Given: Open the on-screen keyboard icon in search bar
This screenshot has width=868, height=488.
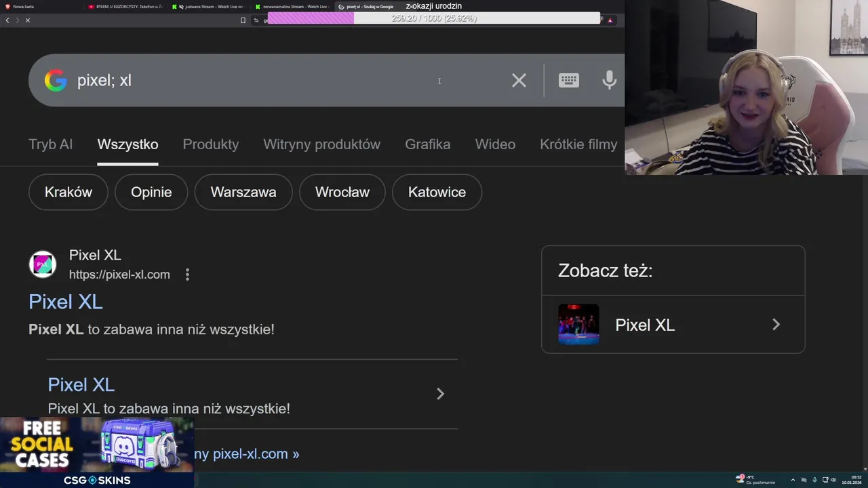Looking at the screenshot, I should 568,81.
